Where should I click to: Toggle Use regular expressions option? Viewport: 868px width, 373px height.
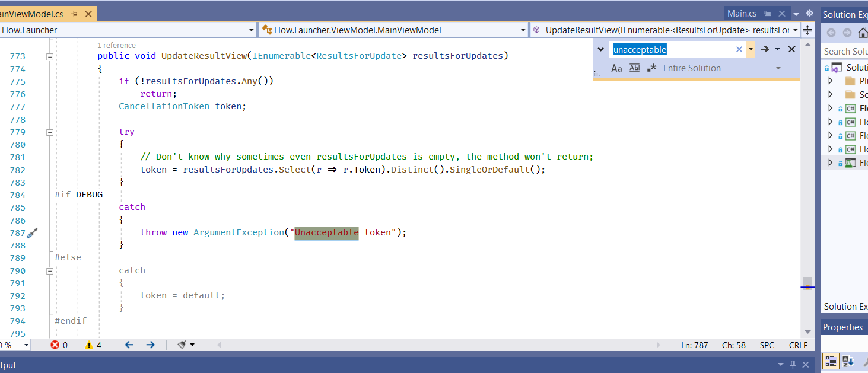pyautogui.click(x=651, y=68)
